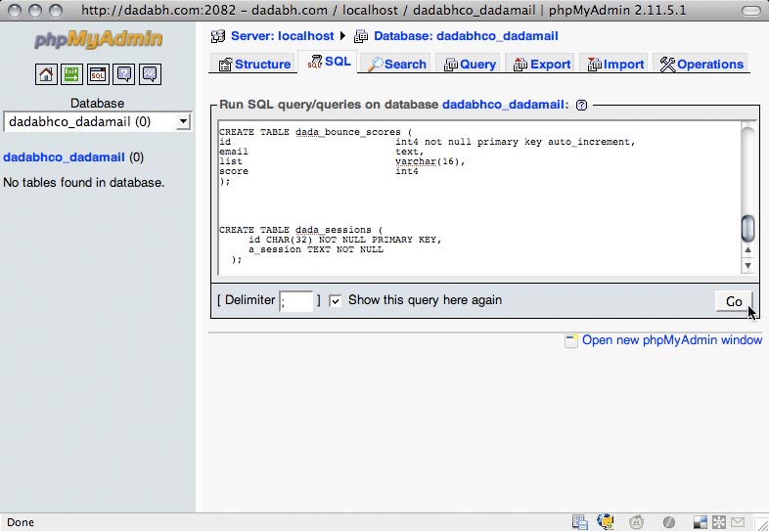Switch to the Structure tab
The width and height of the screenshot is (769, 532).
pyautogui.click(x=254, y=65)
